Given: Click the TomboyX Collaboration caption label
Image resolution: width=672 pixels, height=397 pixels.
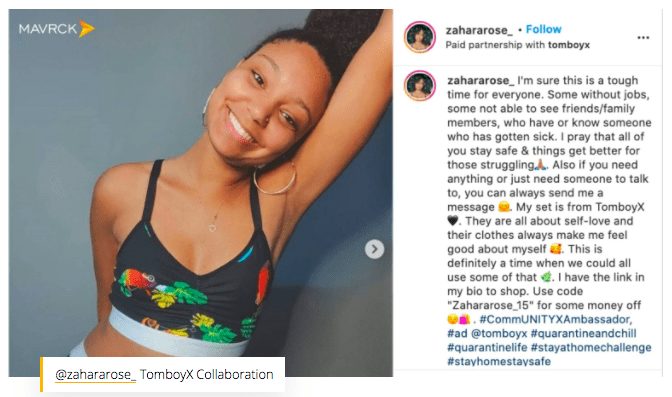Looking at the screenshot, I should [x=207, y=375].
